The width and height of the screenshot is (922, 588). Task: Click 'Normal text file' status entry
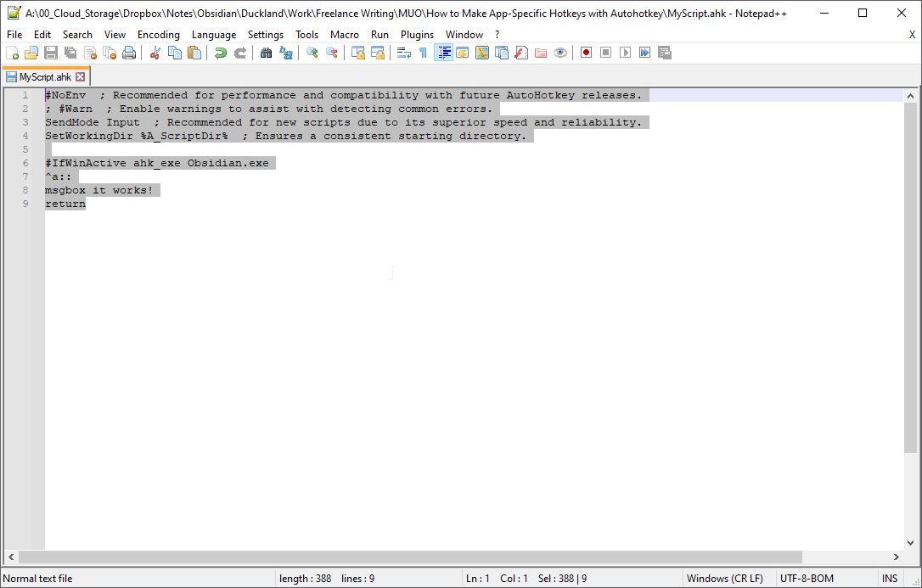[37, 579]
